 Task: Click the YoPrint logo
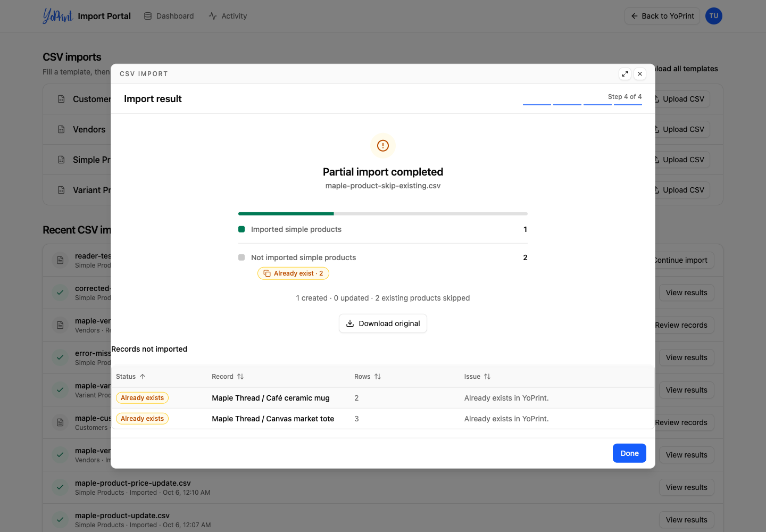point(58,16)
